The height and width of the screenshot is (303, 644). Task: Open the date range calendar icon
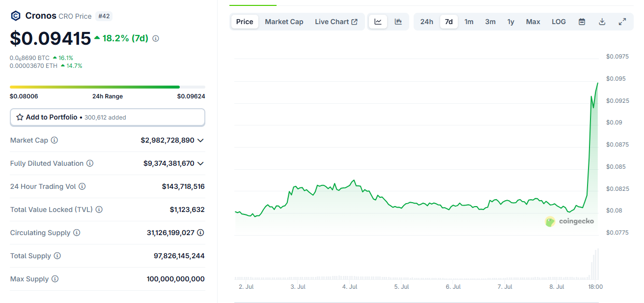(x=582, y=22)
